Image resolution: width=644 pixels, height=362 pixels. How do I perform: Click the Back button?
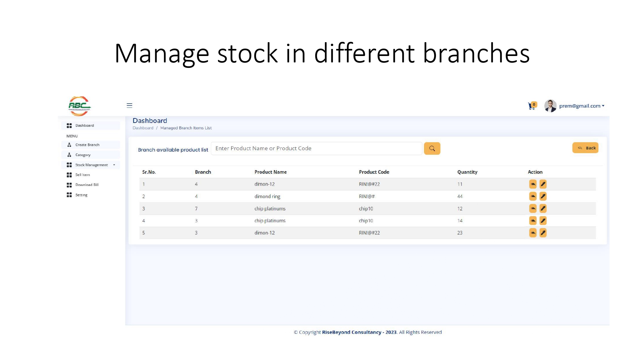pos(585,148)
